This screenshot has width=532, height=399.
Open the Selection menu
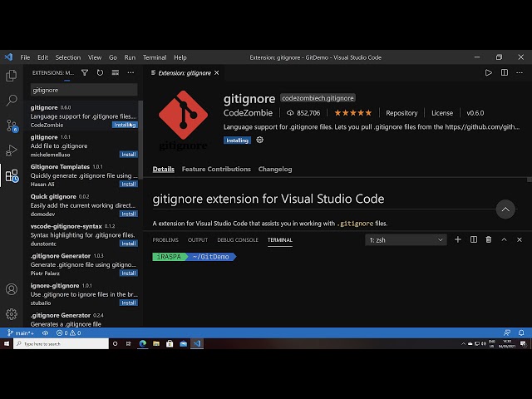(x=68, y=57)
